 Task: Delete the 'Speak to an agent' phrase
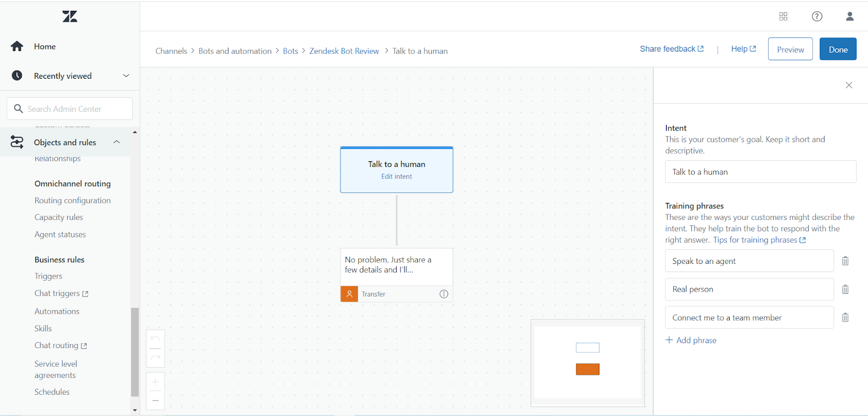[845, 261]
